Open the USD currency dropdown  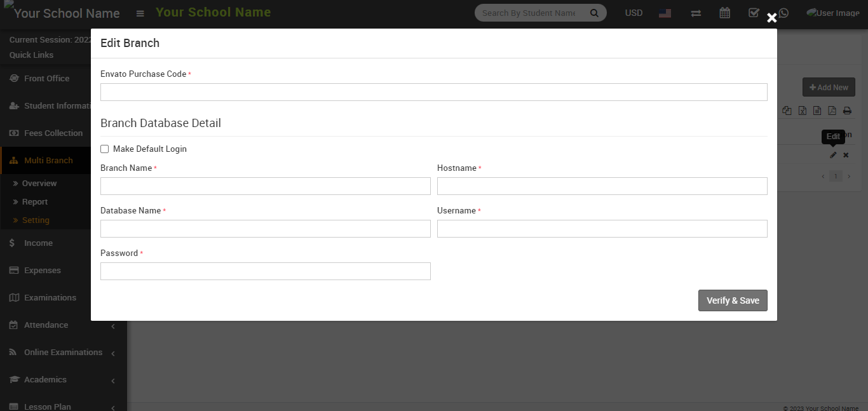tap(634, 13)
